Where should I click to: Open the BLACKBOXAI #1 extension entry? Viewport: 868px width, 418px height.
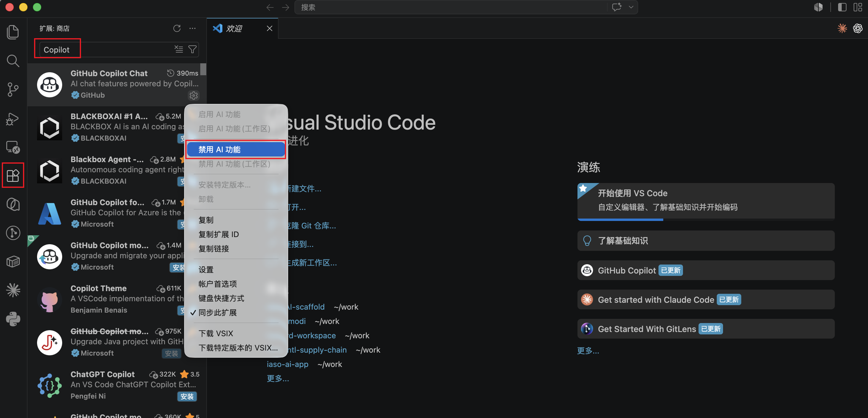106,127
